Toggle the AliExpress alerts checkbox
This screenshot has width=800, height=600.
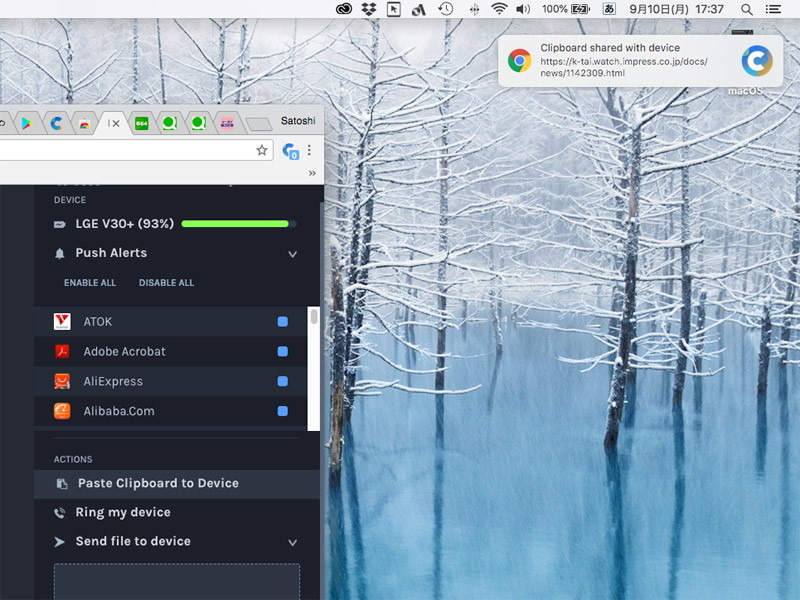(x=283, y=381)
